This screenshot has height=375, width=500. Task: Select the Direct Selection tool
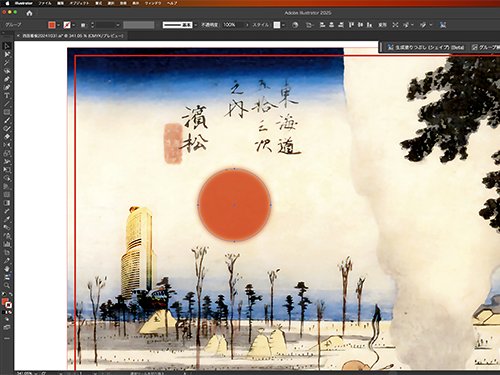point(7,54)
